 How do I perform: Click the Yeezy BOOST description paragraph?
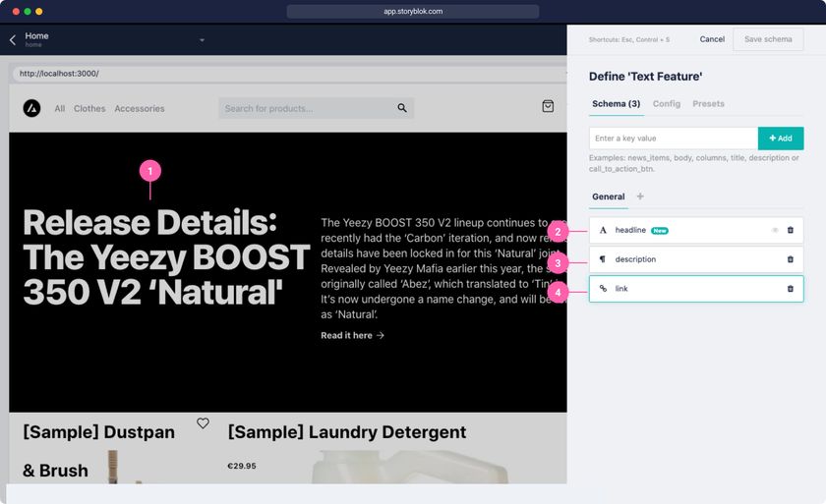[443, 268]
